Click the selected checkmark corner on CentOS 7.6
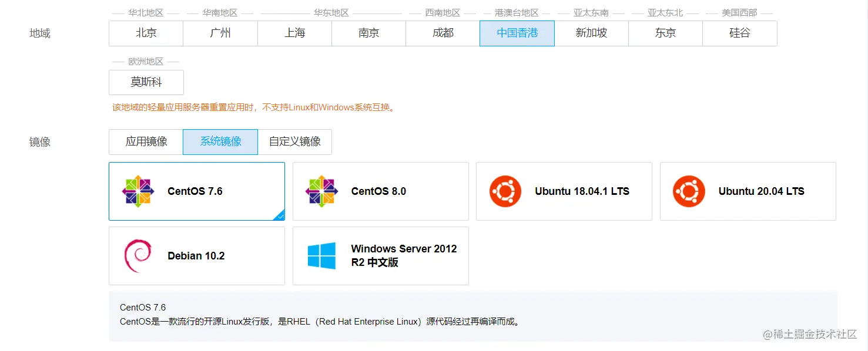The height and width of the screenshot is (351, 868). [280, 216]
